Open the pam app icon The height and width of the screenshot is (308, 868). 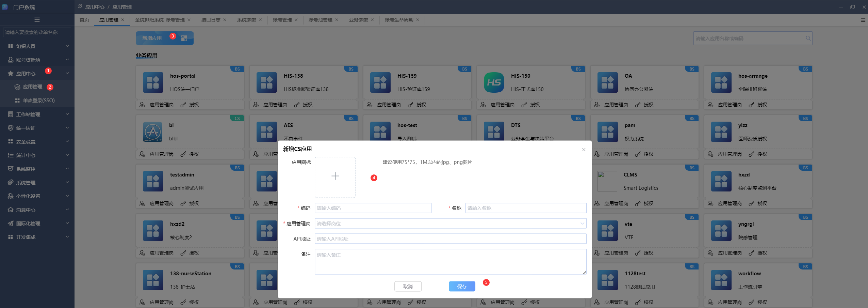pos(608,132)
